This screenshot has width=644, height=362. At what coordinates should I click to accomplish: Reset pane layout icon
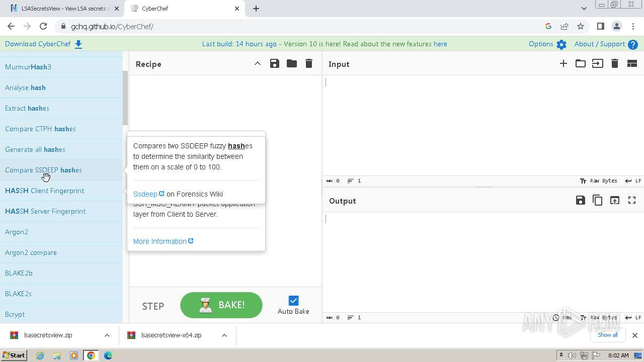point(632,63)
